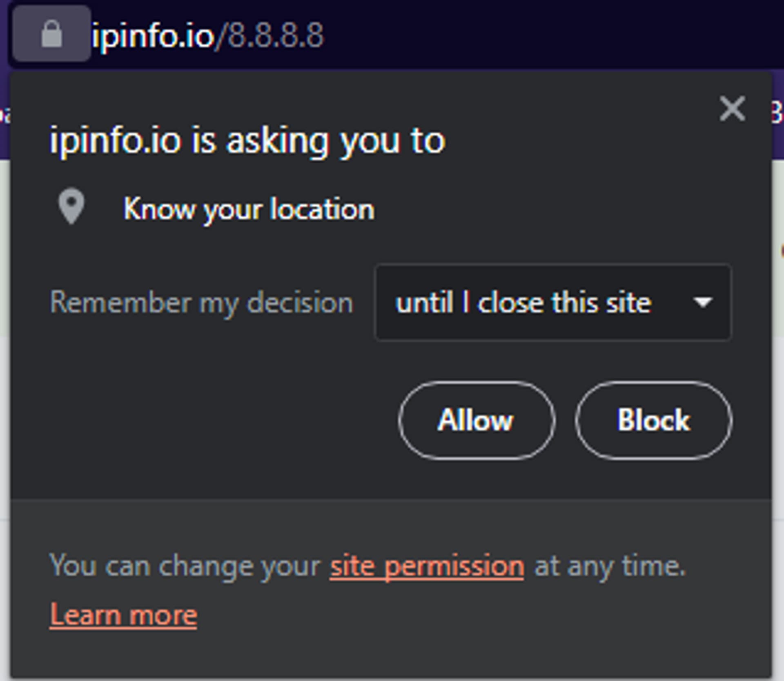Viewport: 784px width, 681px height.
Task: Select the ipinfo.io domain in the address bar
Action: point(153,36)
